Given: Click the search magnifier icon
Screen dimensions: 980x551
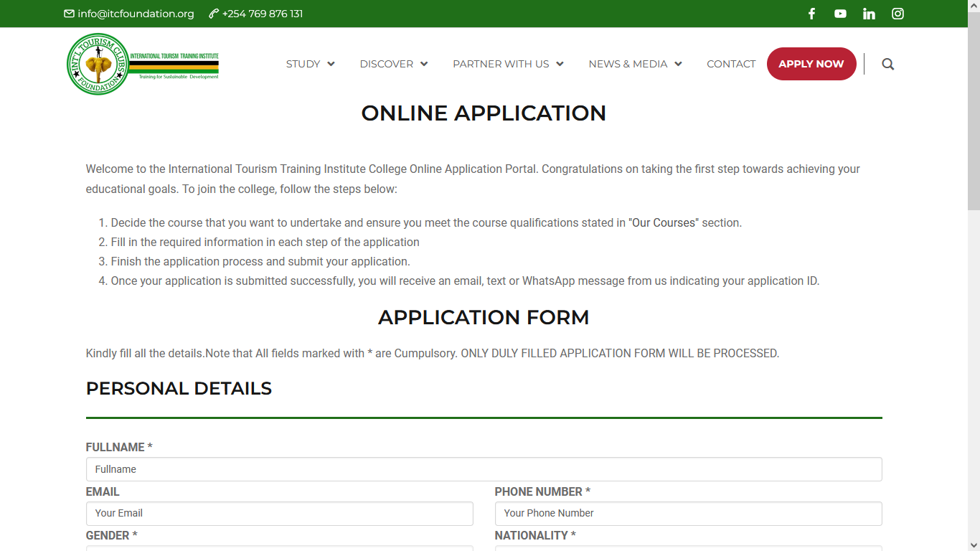Looking at the screenshot, I should 887,64.
